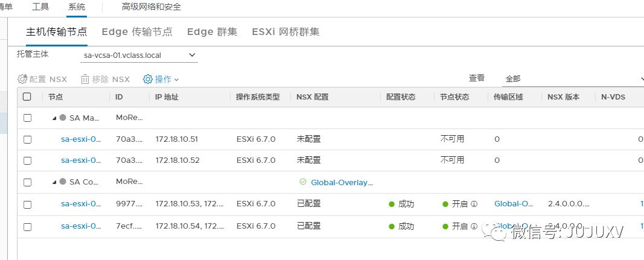Click the green check icon beside Global-Overlay
Screen dimensions: 644x260
pyautogui.click(x=303, y=182)
